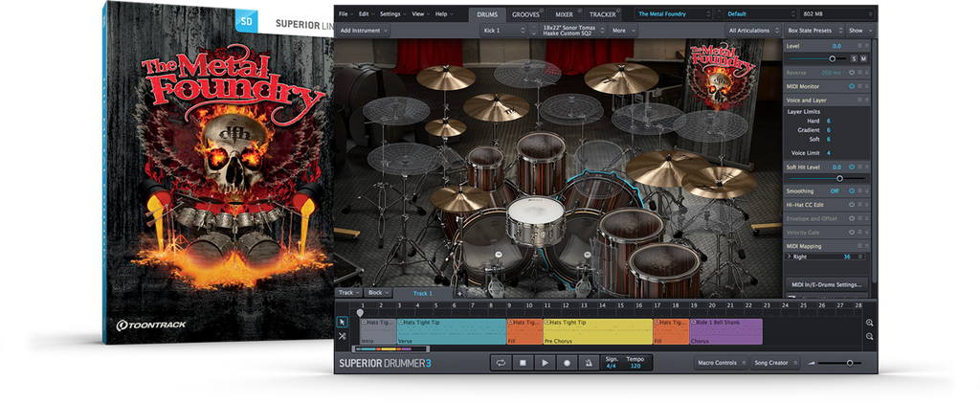Open MIDI Mapping section menu icon

coord(859,246)
